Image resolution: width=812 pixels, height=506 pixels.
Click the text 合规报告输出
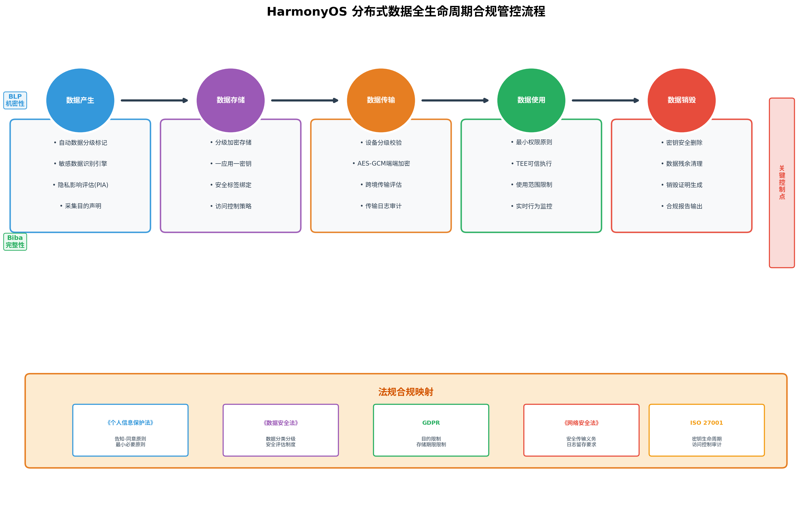click(684, 207)
